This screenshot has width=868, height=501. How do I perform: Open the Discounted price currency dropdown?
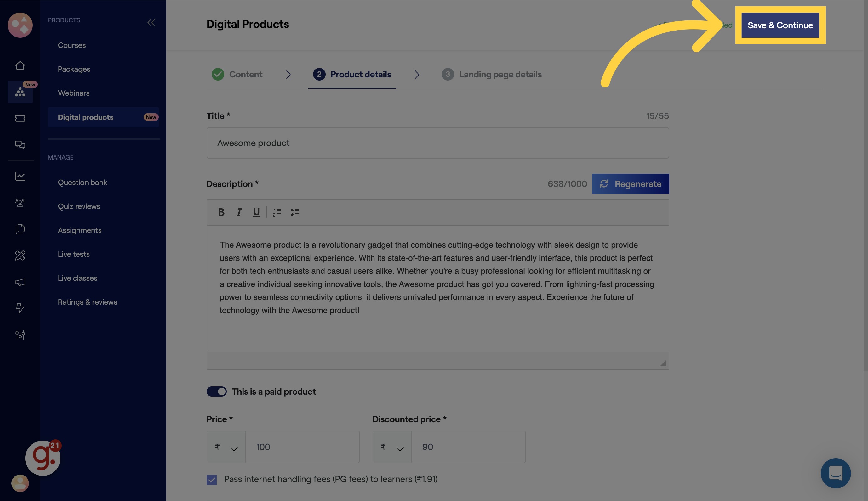[392, 447]
